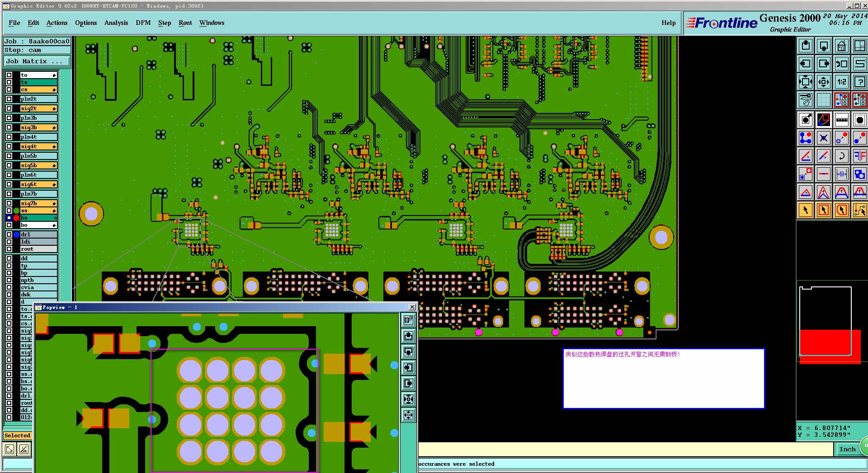The width and height of the screenshot is (868, 473).
Task: Click the 1:2 zoom scale icon
Action: coord(841,82)
